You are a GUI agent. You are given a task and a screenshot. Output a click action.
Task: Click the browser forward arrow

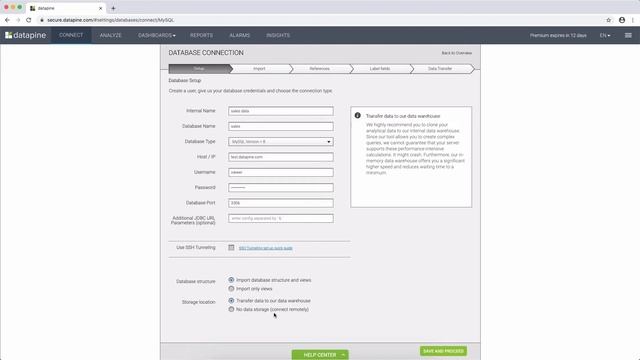click(18, 20)
